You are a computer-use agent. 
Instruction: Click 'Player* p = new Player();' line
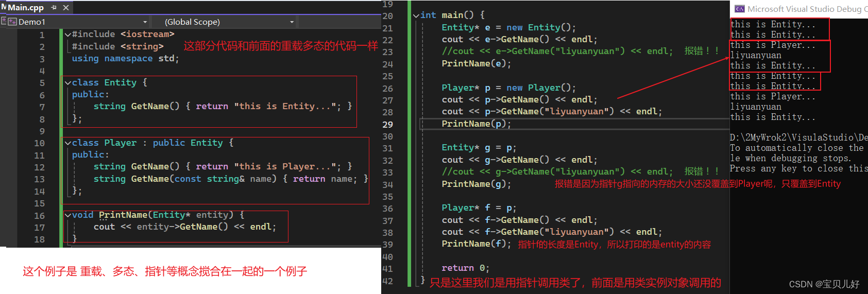509,88
